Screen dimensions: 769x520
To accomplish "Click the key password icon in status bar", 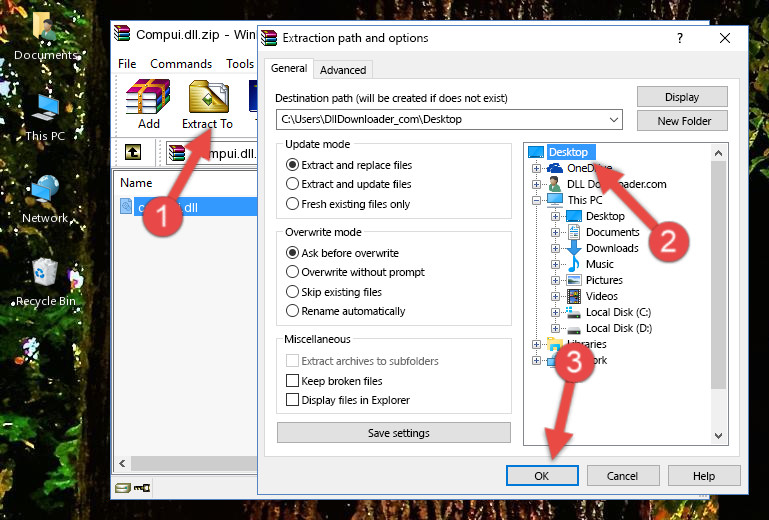I will (x=142, y=488).
